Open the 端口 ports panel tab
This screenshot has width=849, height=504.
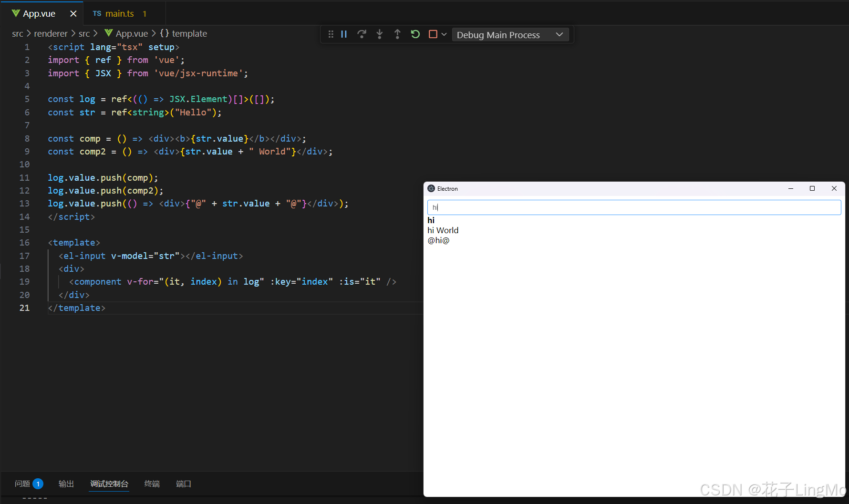click(184, 484)
